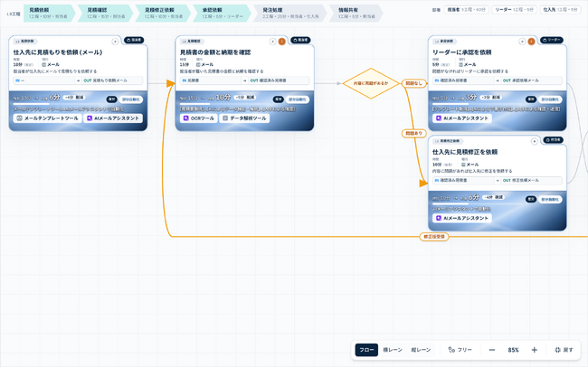Screen dimensions: 588x368
Task: Reset view with 戻す button
Action: (x=564, y=350)
